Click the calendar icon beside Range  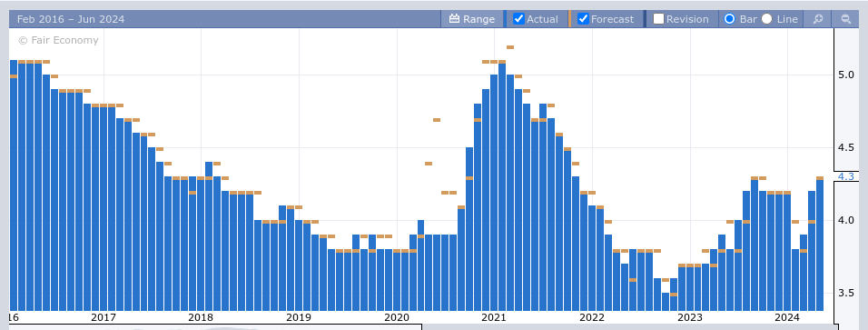point(455,19)
